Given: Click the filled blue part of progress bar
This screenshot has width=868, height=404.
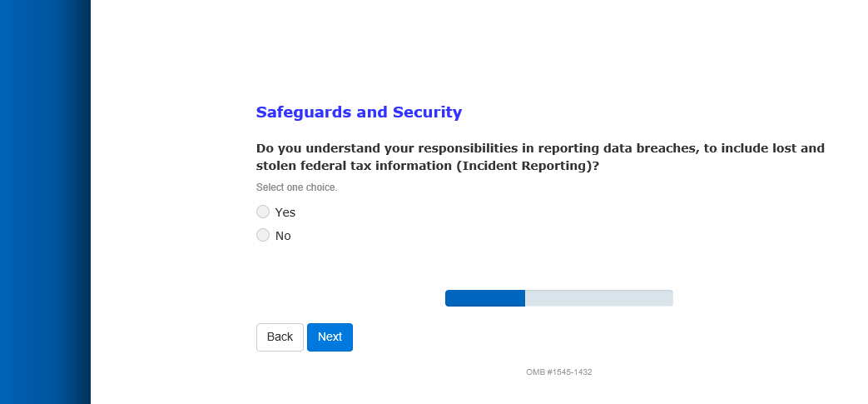Looking at the screenshot, I should click(x=484, y=298).
